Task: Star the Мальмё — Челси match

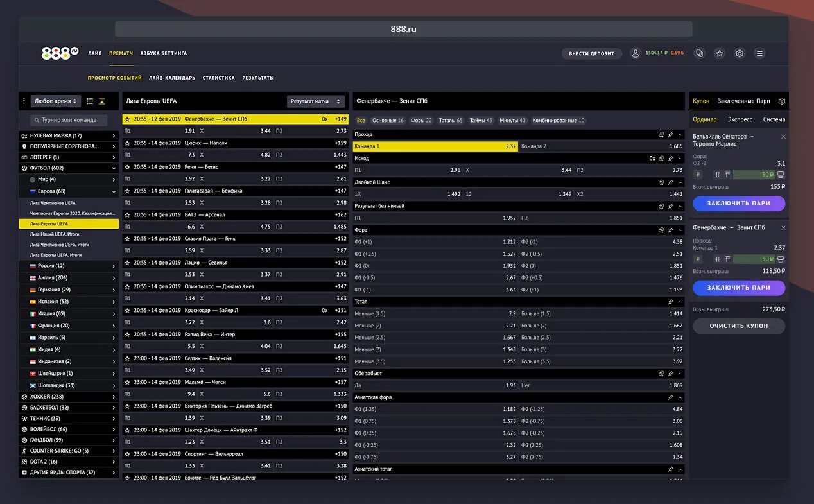Action: pos(127,382)
